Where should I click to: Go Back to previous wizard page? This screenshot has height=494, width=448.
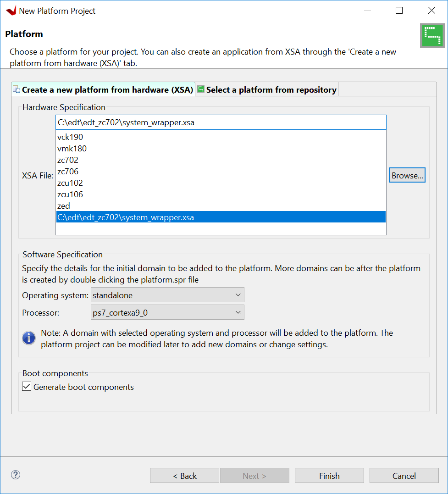184,476
